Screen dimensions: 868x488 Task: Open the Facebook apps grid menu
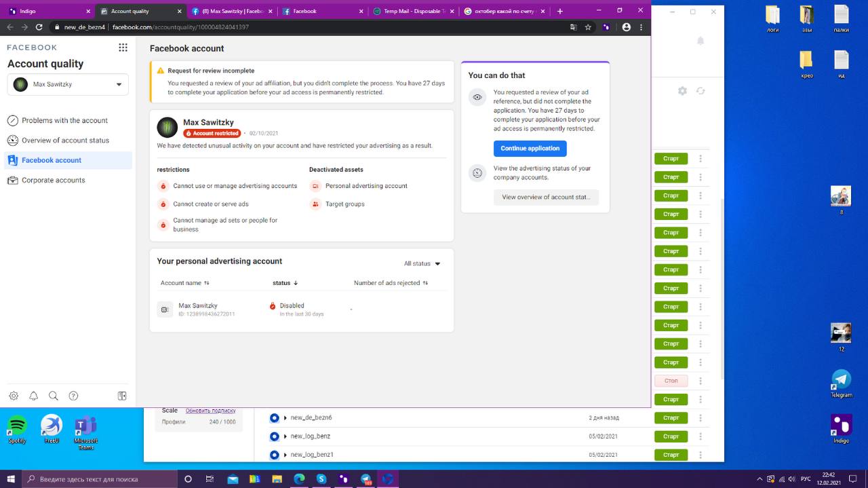[123, 48]
